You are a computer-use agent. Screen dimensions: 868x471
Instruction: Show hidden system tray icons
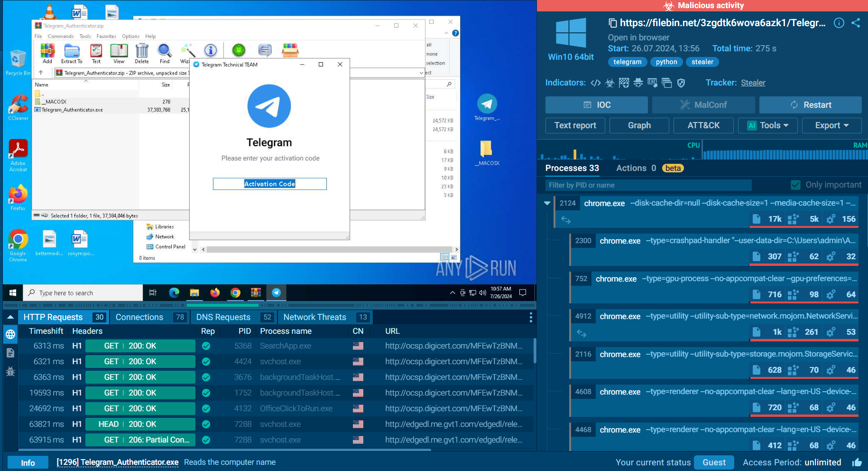click(x=452, y=292)
